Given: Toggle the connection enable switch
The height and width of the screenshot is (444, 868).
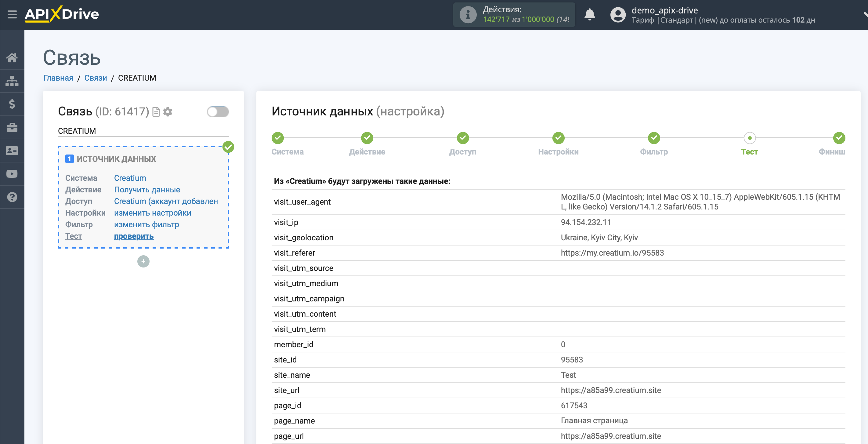Looking at the screenshot, I should pyautogui.click(x=218, y=111).
